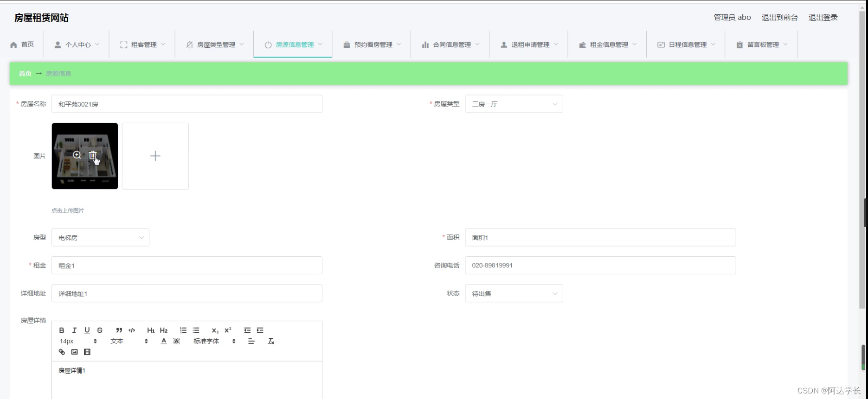Screen dimensions: 868x399
Task: Create a bulleted list in the editor
Action: (196, 330)
